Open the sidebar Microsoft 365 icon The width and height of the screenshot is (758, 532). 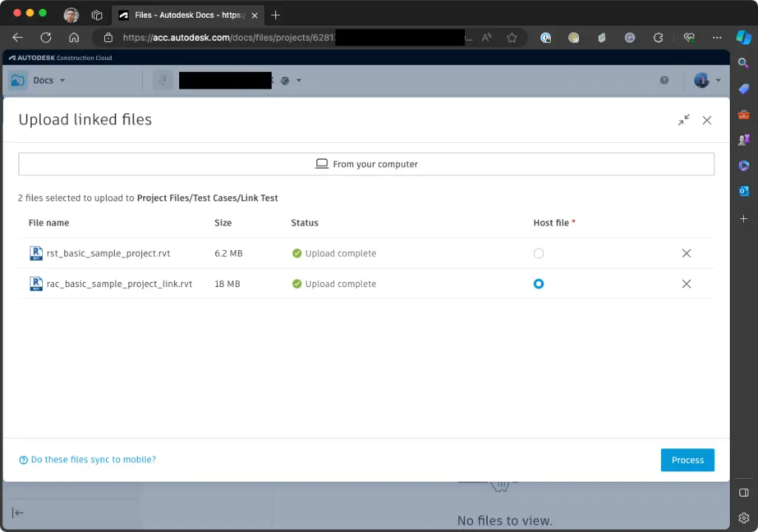coord(743,166)
